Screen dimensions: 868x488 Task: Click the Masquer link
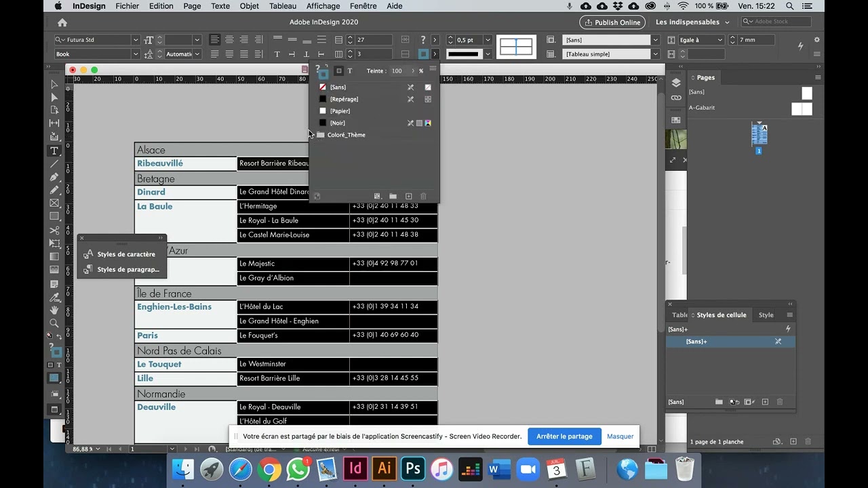pos(620,436)
